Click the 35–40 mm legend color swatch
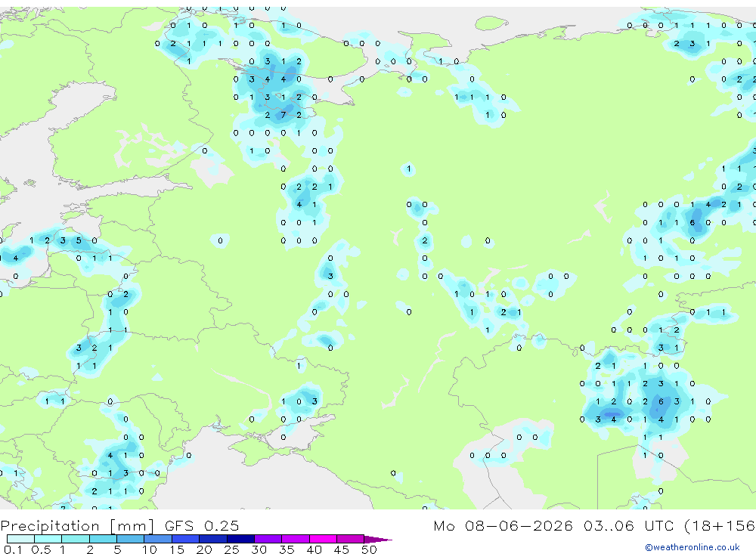 (x=296, y=539)
